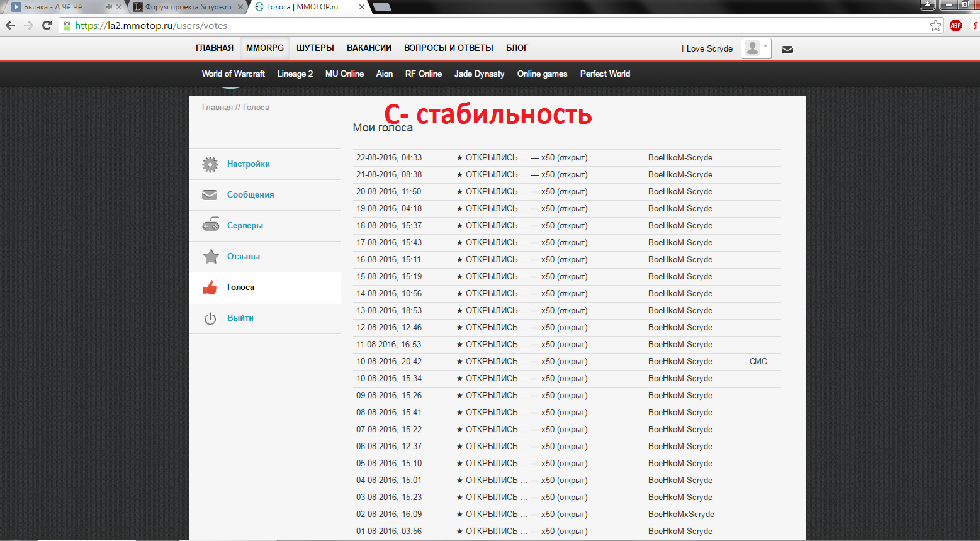Click the envelope messages icon in header
Image resolution: width=980 pixels, height=541 pixels.
(x=787, y=49)
